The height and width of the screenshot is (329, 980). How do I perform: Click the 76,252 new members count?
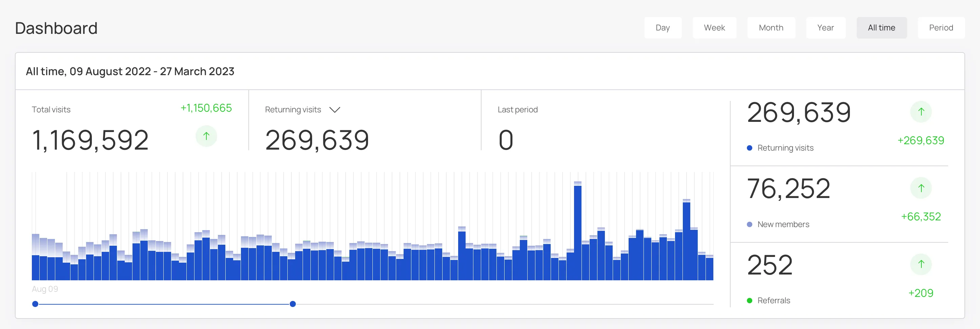[788, 189]
